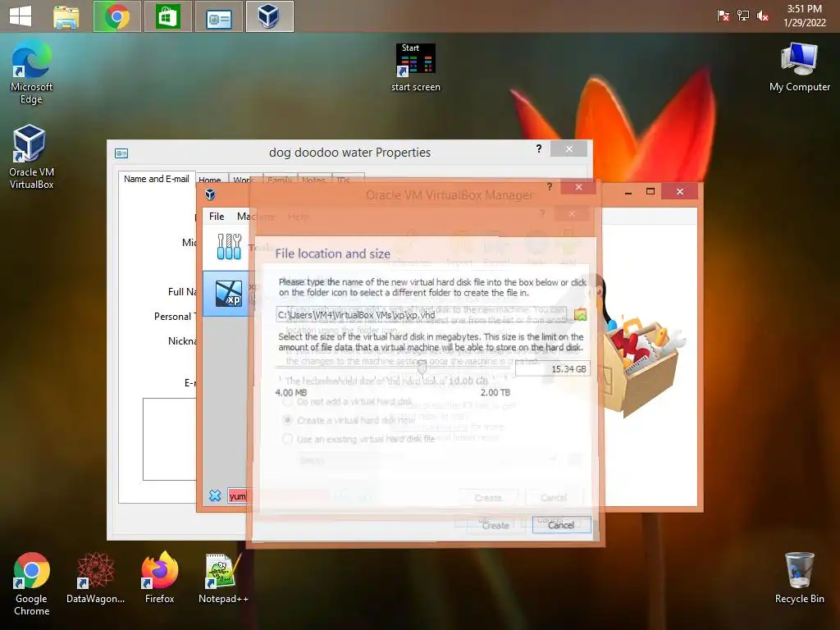Switch to contact properties taskbar item

[218, 16]
